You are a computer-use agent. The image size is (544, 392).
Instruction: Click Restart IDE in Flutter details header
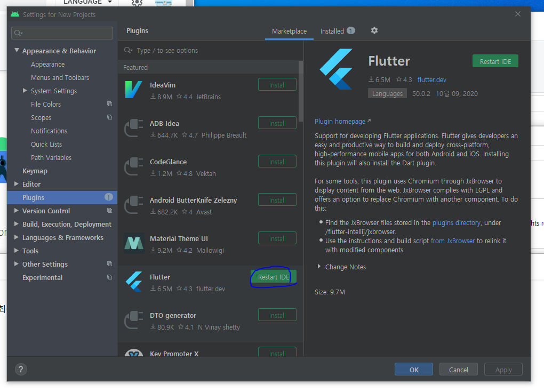(495, 61)
